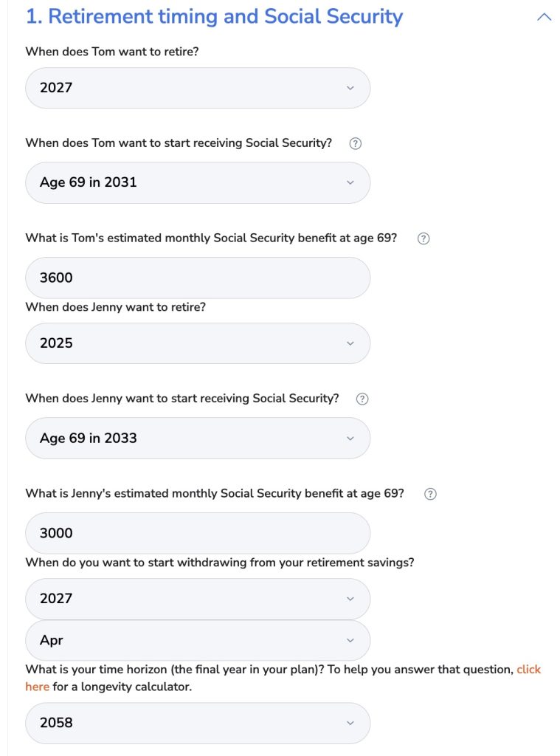This screenshot has width=560, height=756.
Task: Click the chevron arrow in the Apr month dropdown
Action: point(350,641)
